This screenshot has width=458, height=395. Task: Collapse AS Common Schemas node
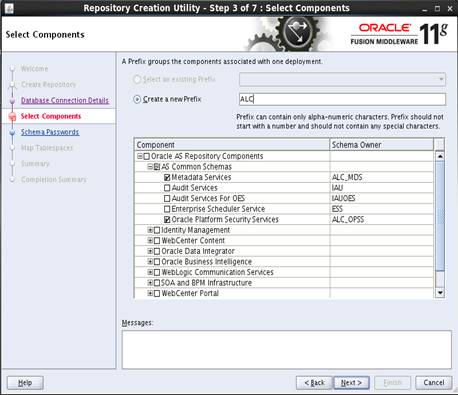point(150,167)
